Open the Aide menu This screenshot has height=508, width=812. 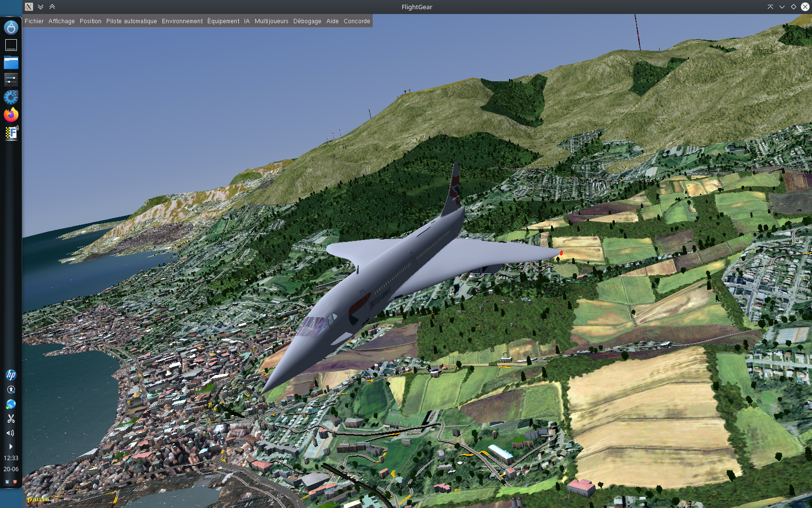[333, 21]
